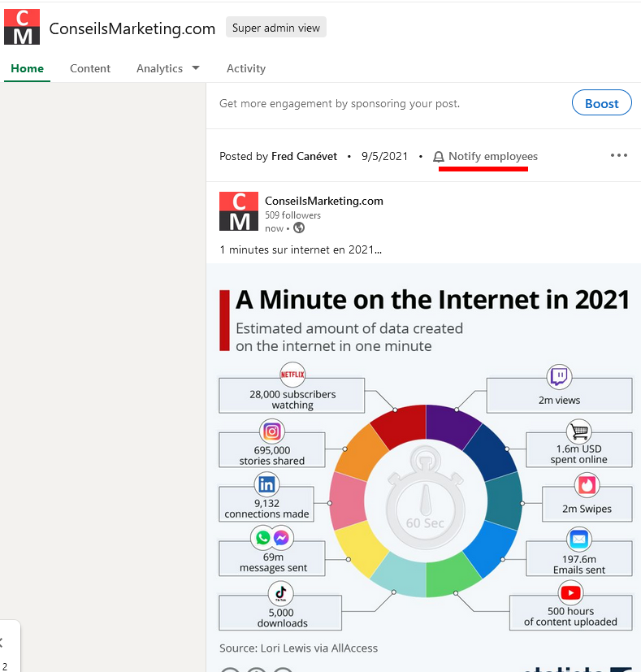Image resolution: width=641 pixels, height=672 pixels.
Task: Click the sponsoring engagement message text
Action: (x=340, y=103)
